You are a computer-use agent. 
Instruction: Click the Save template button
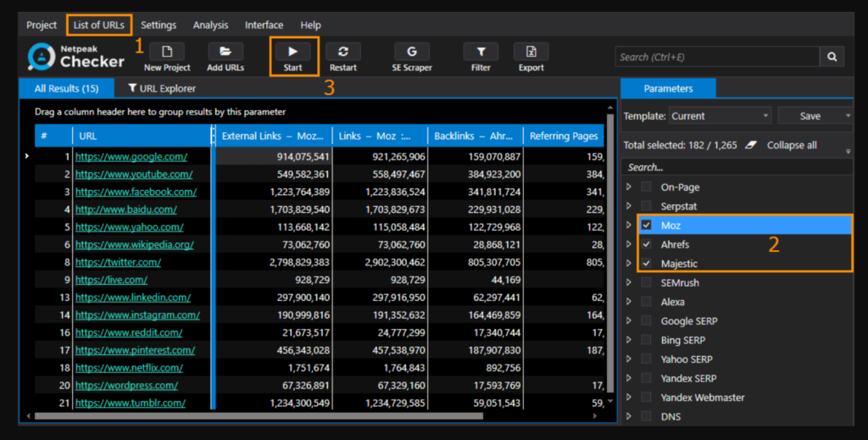(810, 116)
